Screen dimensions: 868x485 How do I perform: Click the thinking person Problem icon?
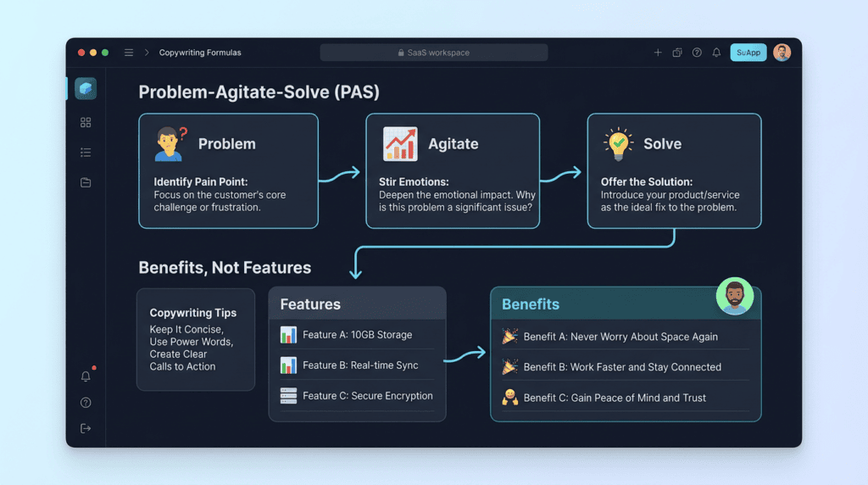170,144
